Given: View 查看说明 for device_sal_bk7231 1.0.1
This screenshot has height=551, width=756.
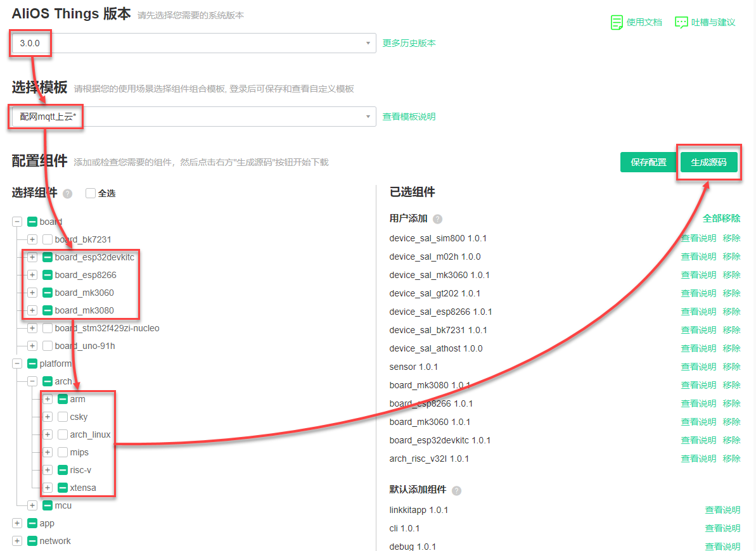Looking at the screenshot, I should click(x=698, y=330).
